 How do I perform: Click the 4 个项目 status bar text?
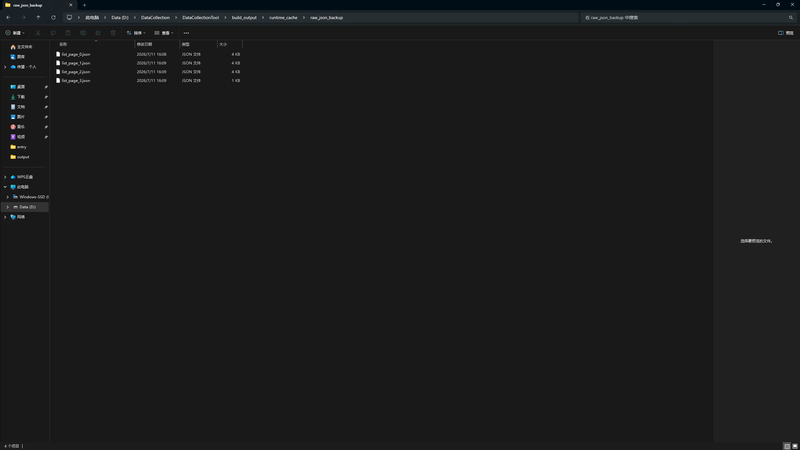coord(11,446)
